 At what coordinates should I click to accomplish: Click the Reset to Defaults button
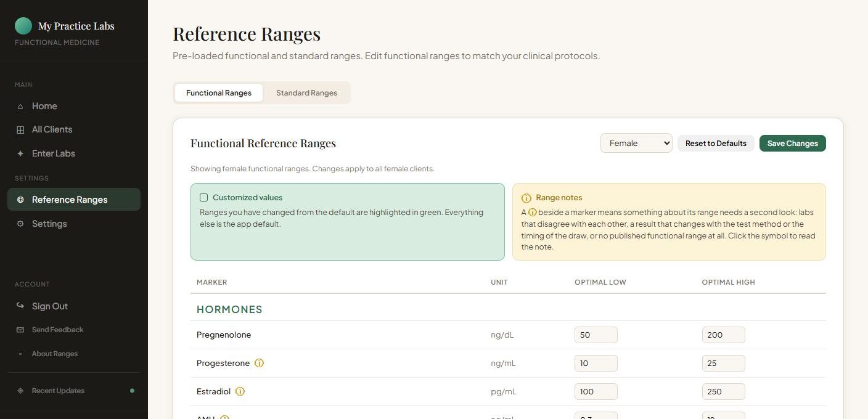[x=716, y=143]
